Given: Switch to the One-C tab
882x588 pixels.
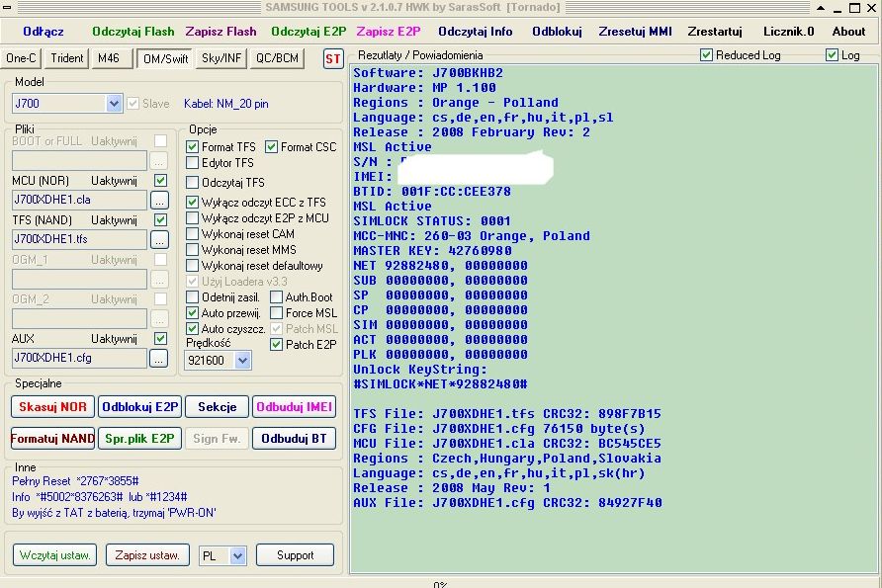Looking at the screenshot, I should point(21,58).
